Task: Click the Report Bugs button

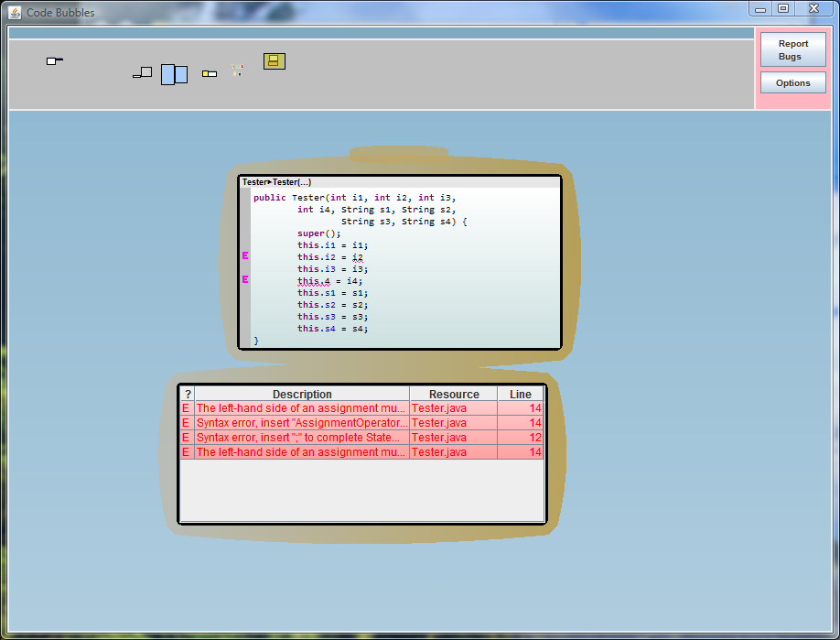Action: pyautogui.click(x=792, y=49)
